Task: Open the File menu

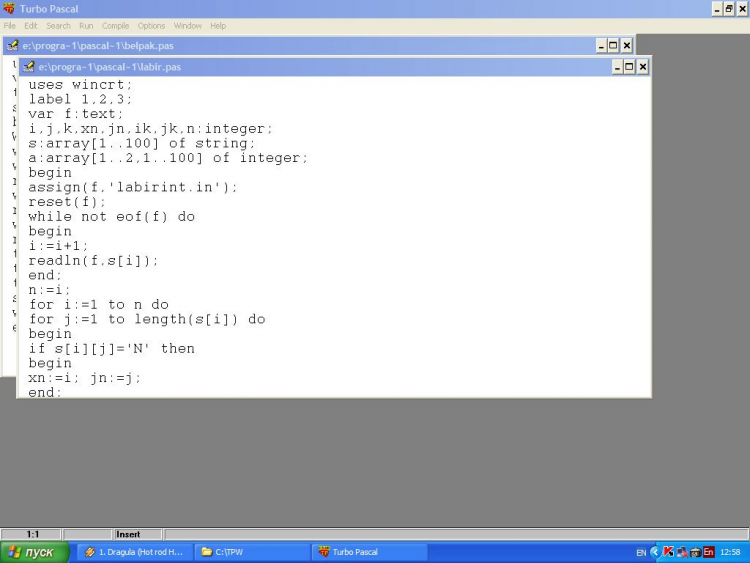Action: click(9, 25)
